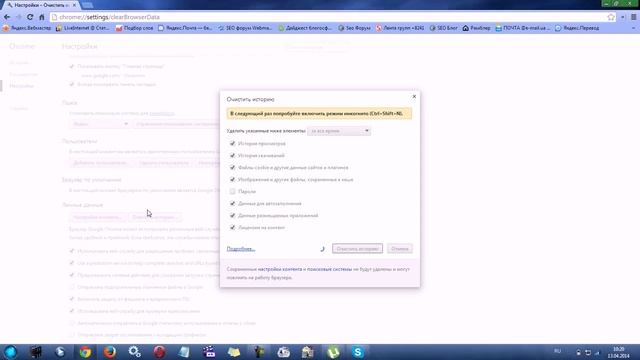Image resolution: width=640 pixels, height=360 pixels.
Task: Go back using the browser back arrow
Action: click(7, 17)
